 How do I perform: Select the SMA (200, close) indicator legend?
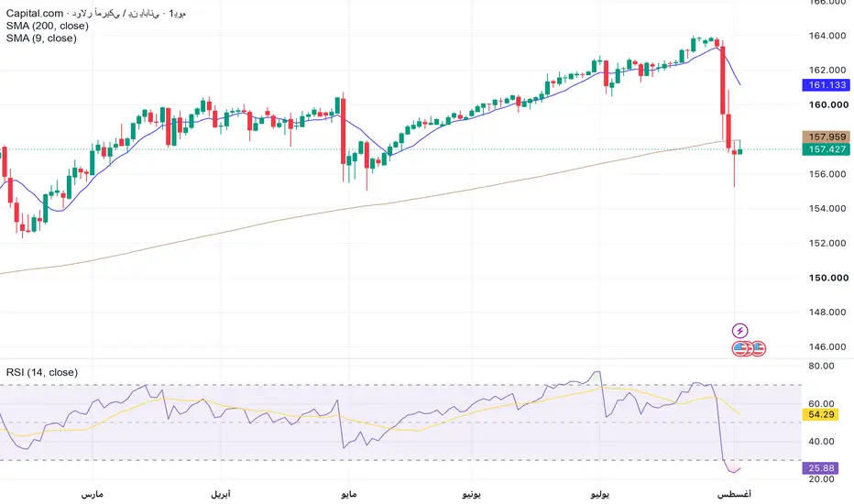[x=48, y=26]
